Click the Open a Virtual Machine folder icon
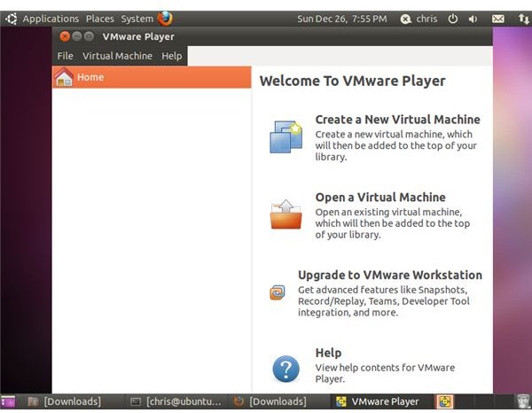 tap(286, 214)
